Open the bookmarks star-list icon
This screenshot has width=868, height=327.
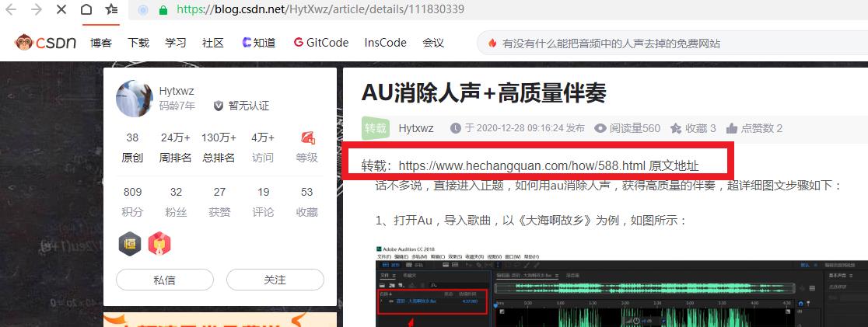pyautogui.click(x=111, y=9)
